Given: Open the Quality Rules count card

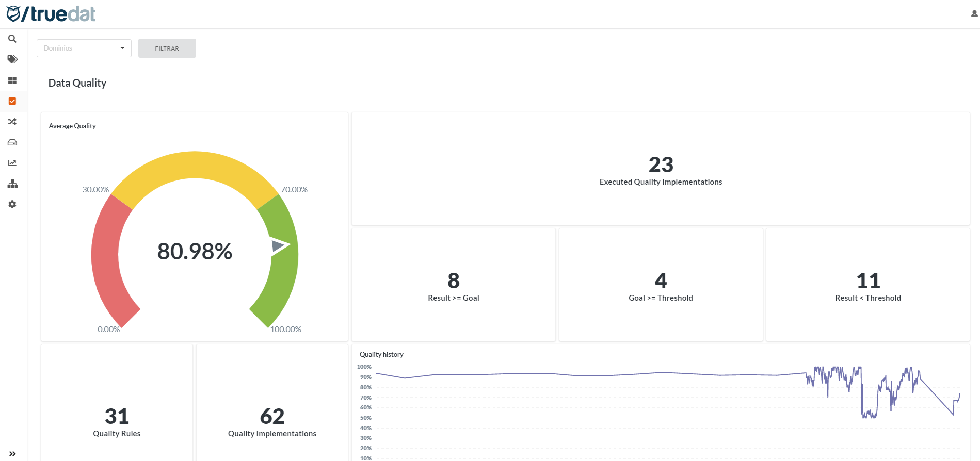Looking at the screenshot, I should click(x=117, y=421).
